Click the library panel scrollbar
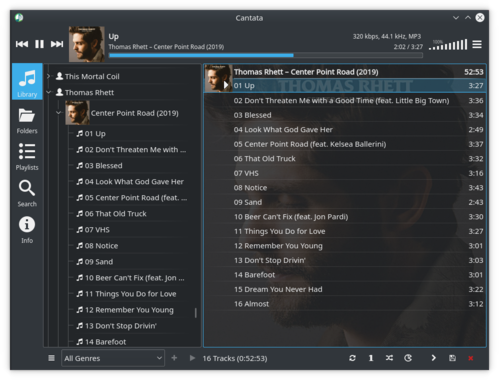This screenshot has height=380, width=499. click(x=196, y=313)
